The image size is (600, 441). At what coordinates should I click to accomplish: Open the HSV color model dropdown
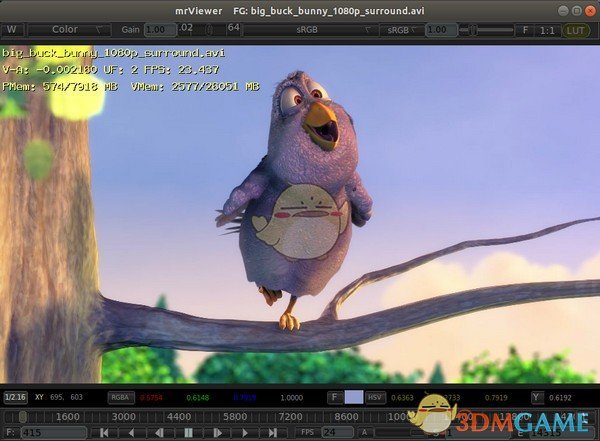(375, 397)
